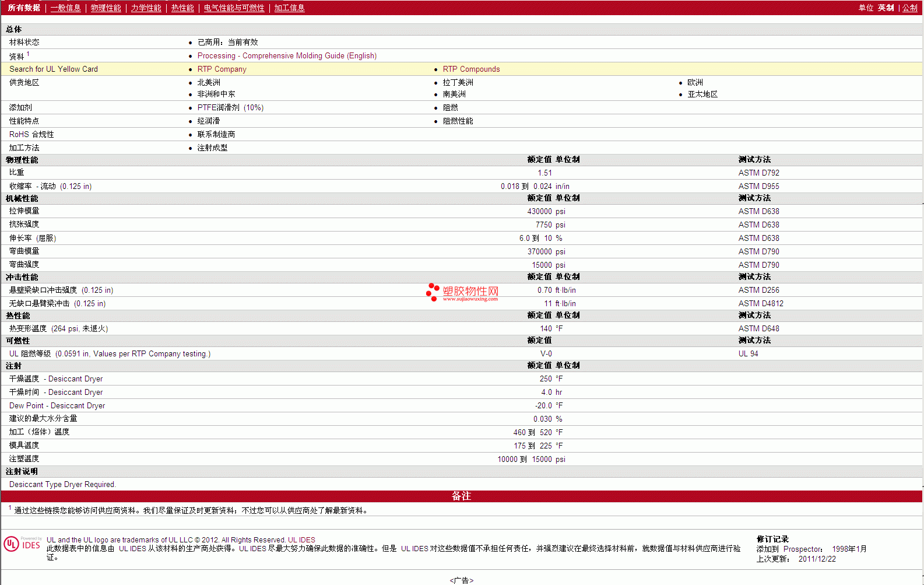Click the 备注 section header
The width and height of the screenshot is (924, 585).
pyautogui.click(x=462, y=496)
